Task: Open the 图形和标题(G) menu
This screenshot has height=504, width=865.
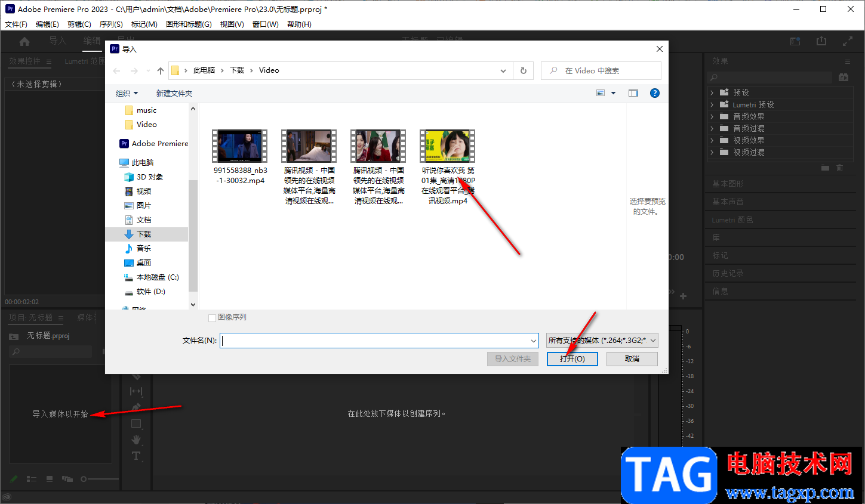Action: pos(189,24)
